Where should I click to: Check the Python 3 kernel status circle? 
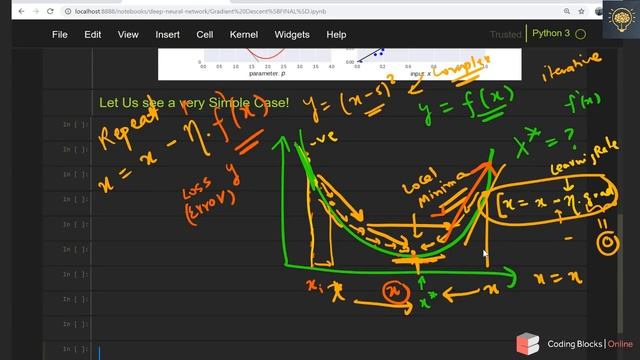(x=580, y=34)
